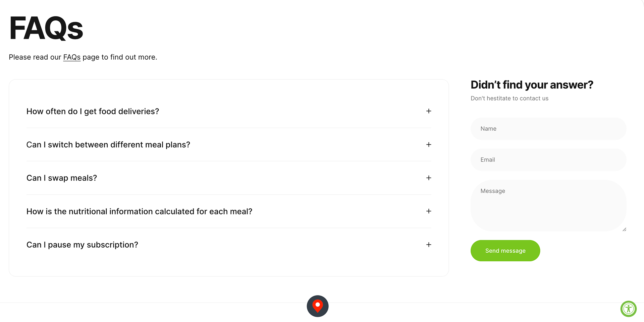Expand "Can I swap meals?" question
Viewport: 644px width, 322px height.
[229, 178]
